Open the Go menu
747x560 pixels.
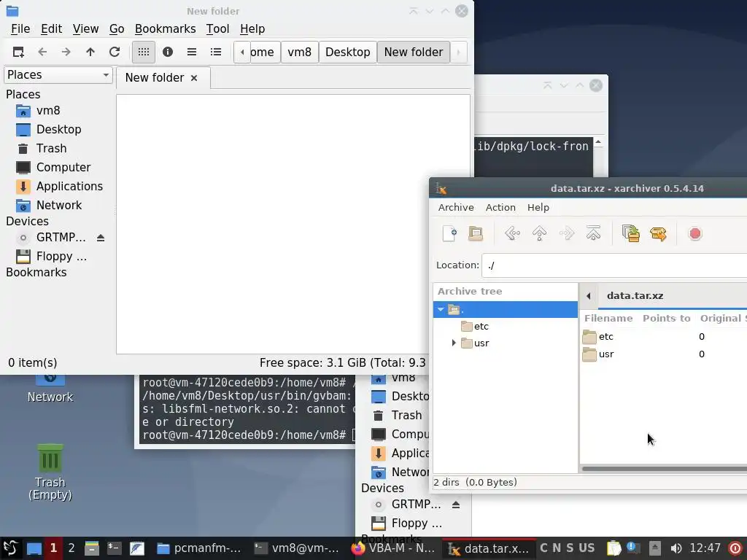117,29
